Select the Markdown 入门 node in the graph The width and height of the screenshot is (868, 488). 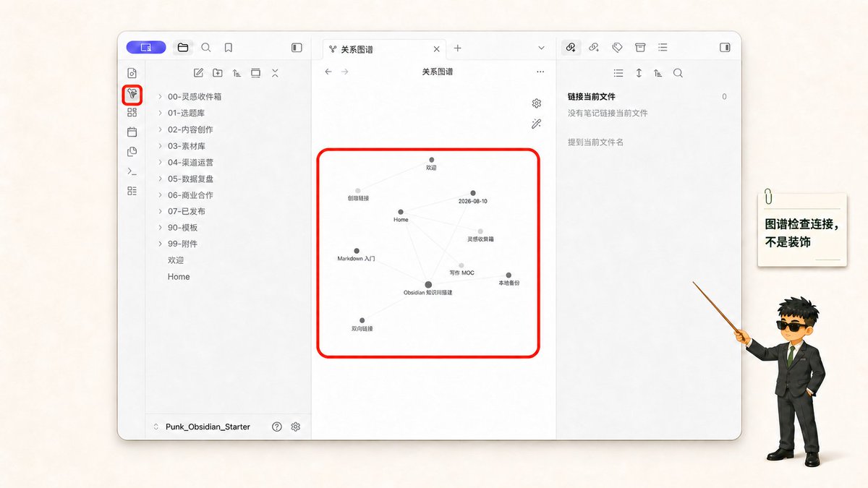point(357,251)
